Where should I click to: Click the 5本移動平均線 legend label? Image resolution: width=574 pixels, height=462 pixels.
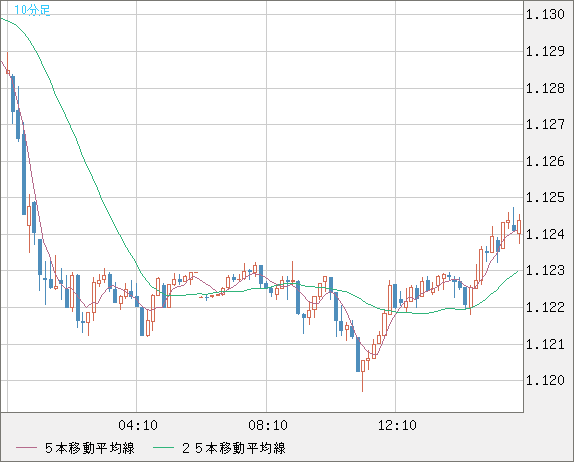tap(90, 448)
